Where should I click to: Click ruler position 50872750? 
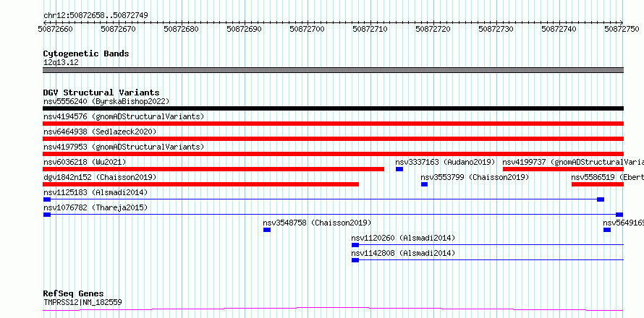point(622,29)
